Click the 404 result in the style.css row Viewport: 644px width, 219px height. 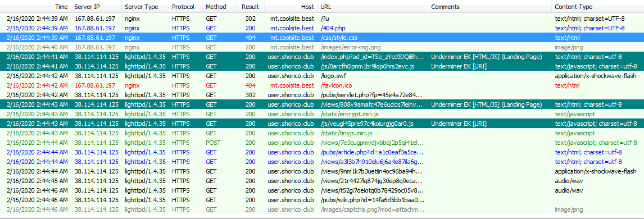250,38
